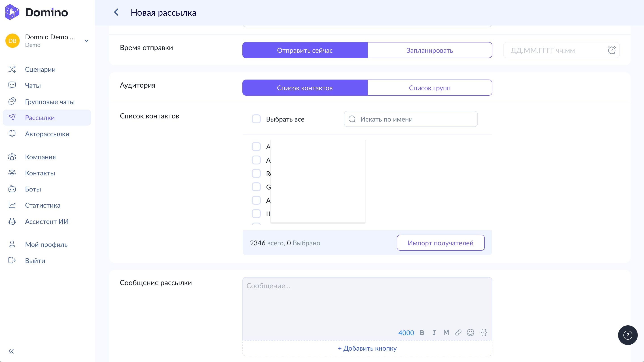Viewport: 644px width, 362px height.
Task: Tick the third contact checkbox in list
Action: click(x=256, y=173)
